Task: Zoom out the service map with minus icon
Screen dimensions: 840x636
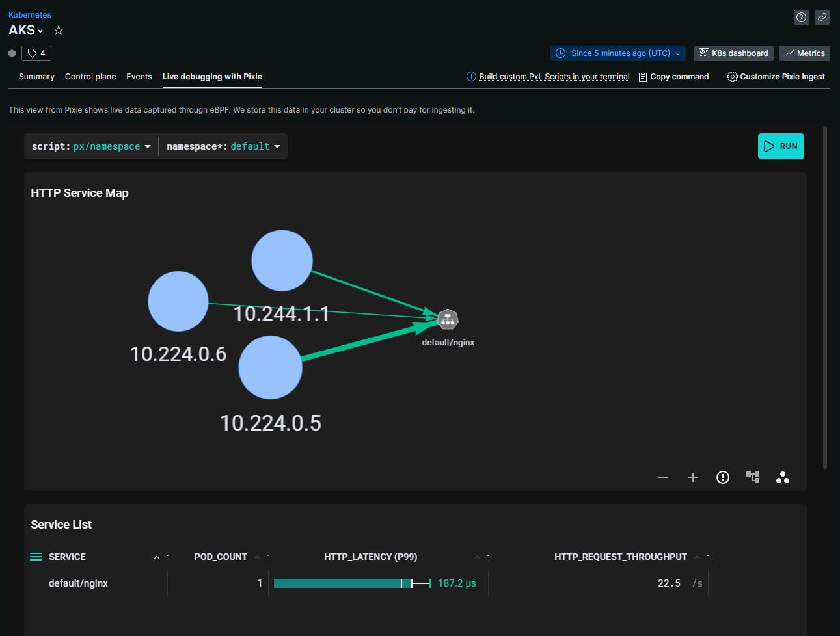Action: coord(663,477)
